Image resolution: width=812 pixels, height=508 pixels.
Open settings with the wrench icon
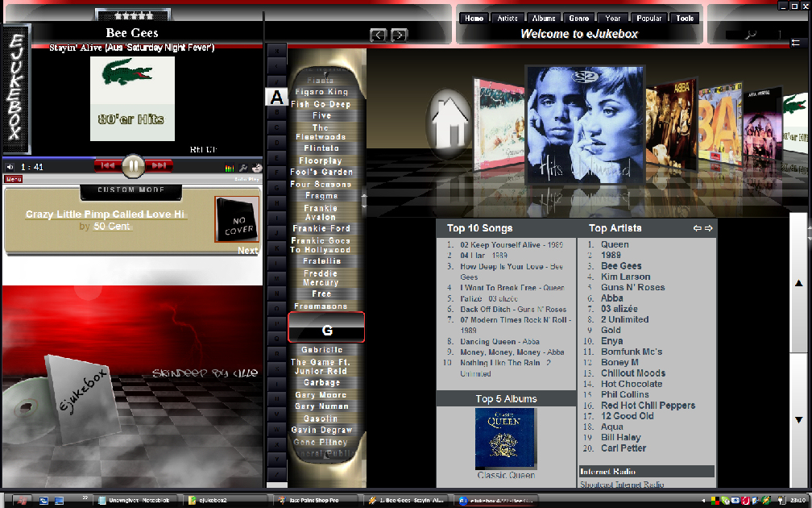[x=243, y=168]
